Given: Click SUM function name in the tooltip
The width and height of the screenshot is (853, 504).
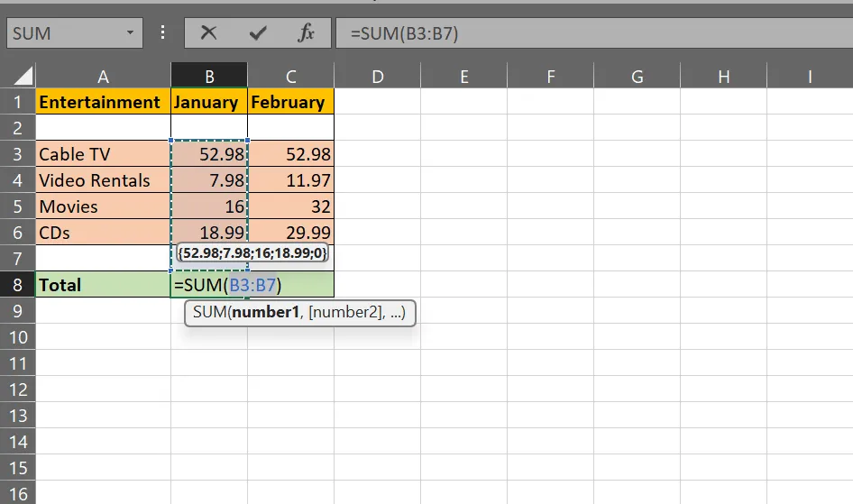Looking at the screenshot, I should point(210,312).
